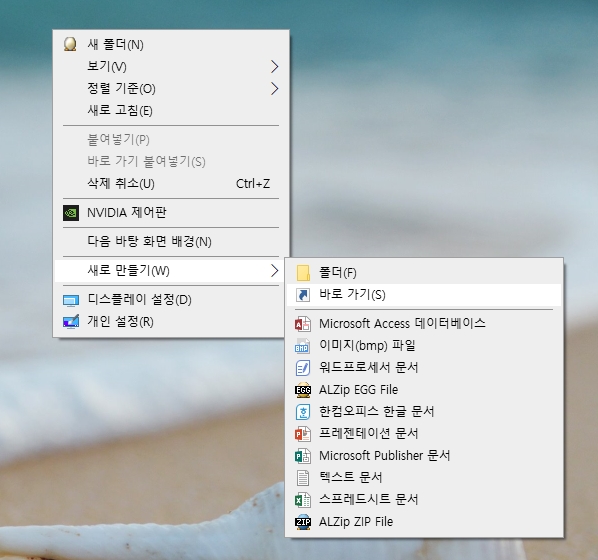
Task: Expand the 정렬 기준(O) submenu arrow
Action: [x=275, y=89]
